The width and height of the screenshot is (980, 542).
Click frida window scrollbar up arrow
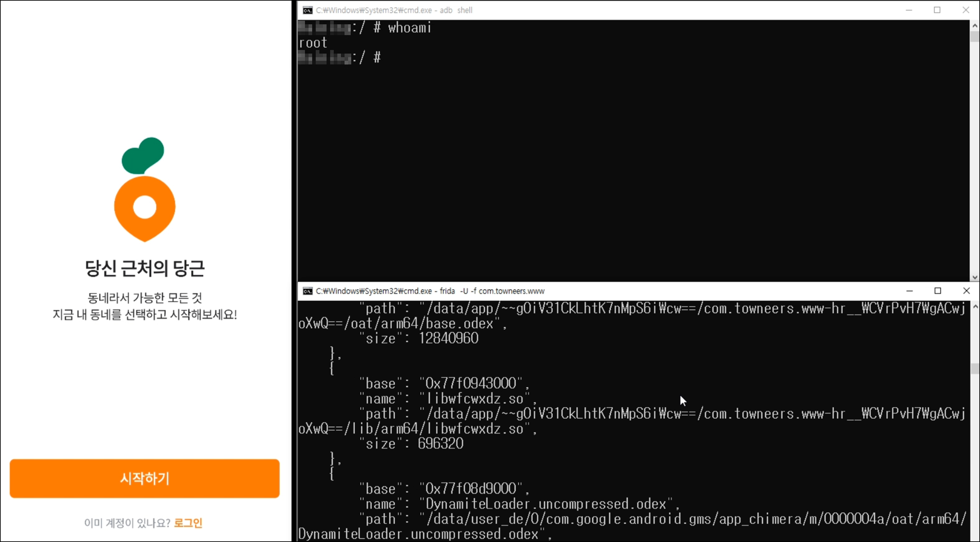975,306
